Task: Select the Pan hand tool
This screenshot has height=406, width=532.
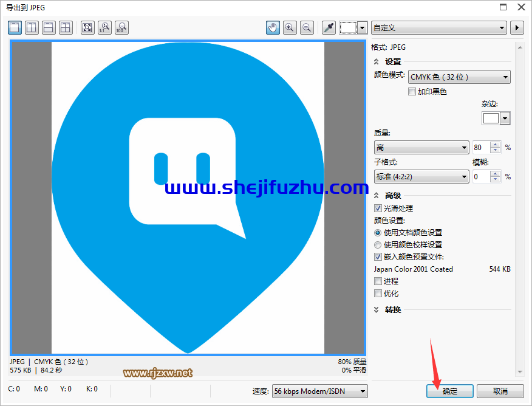Action: coord(273,27)
